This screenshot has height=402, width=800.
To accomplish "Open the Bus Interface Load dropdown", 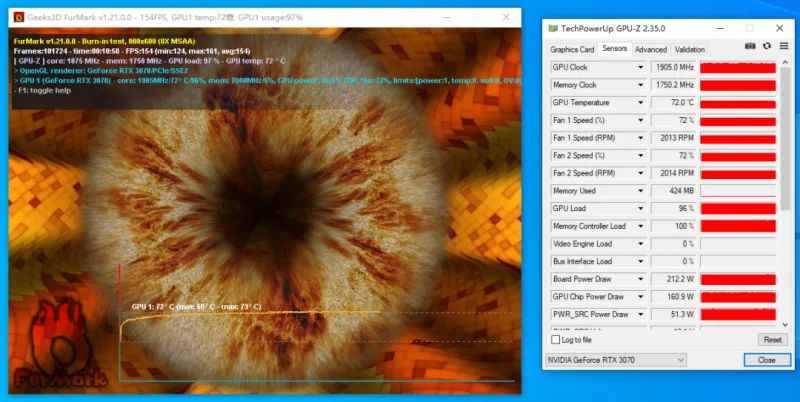I will pyautogui.click(x=640, y=261).
